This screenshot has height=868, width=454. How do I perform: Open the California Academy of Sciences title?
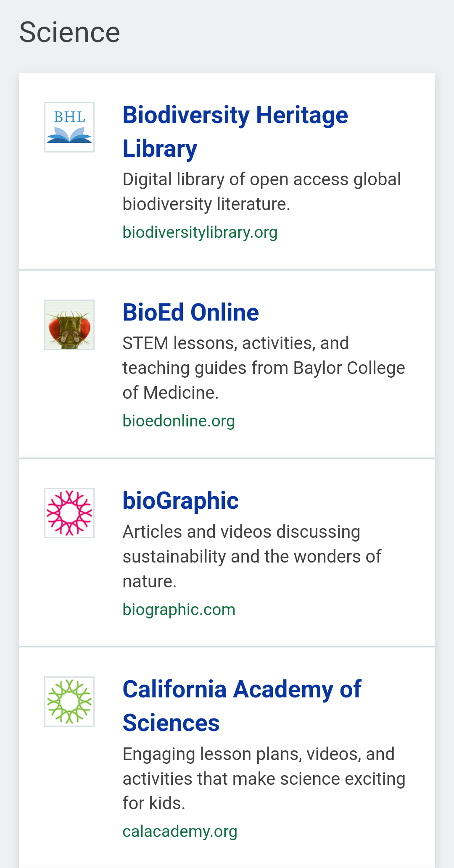(x=242, y=689)
